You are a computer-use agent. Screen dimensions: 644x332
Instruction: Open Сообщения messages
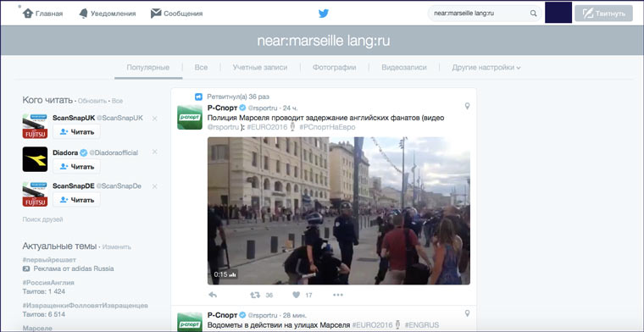point(176,14)
